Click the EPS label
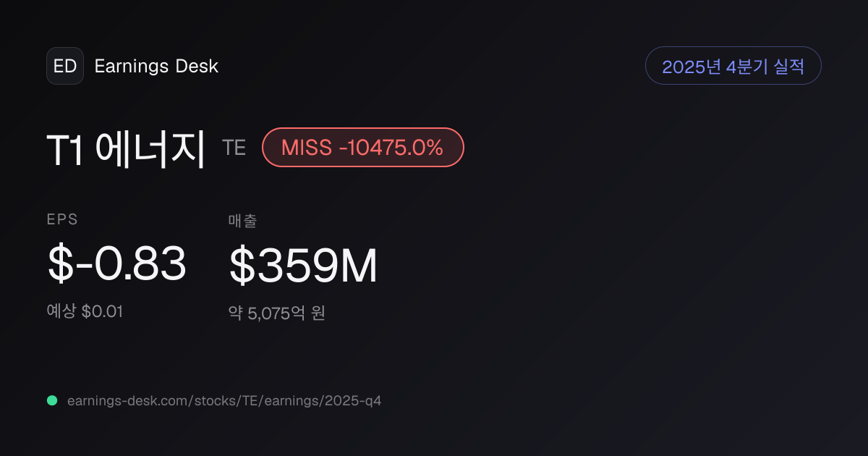868x456 pixels. [62, 219]
